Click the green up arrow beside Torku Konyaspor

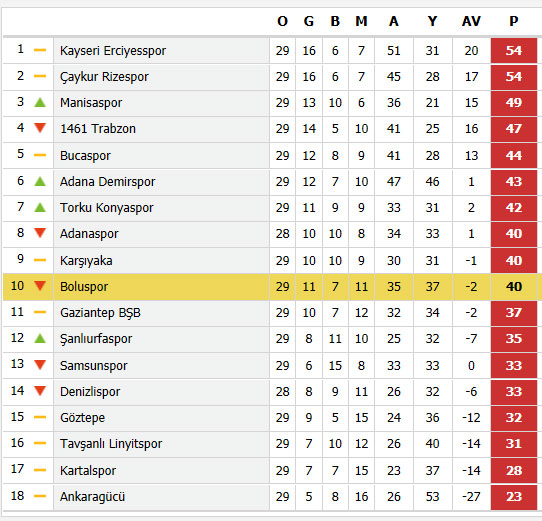(x=40, y=207)
